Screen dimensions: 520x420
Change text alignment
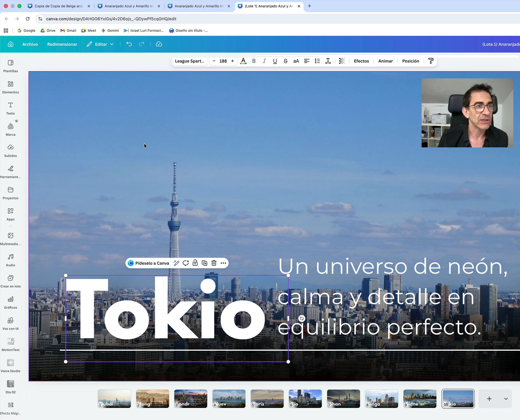(x=307, y=61)
